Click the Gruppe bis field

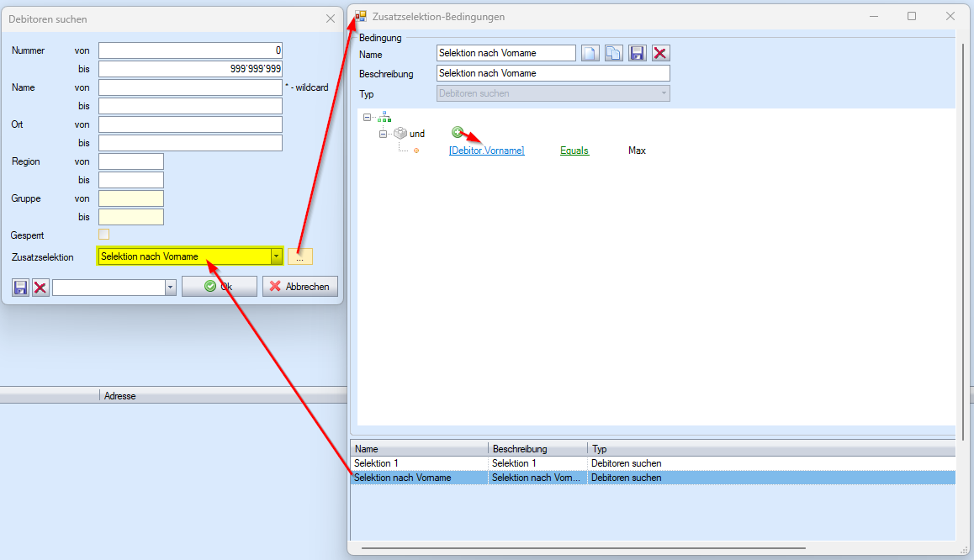click(131, 217)
